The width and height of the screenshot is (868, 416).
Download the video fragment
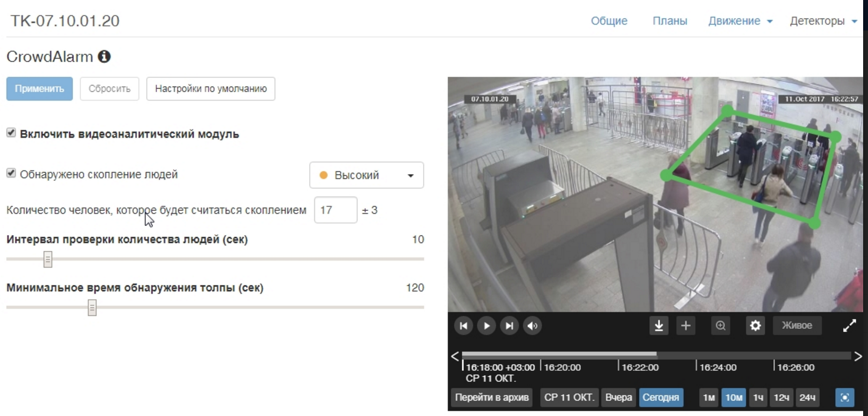click(659, 326)
